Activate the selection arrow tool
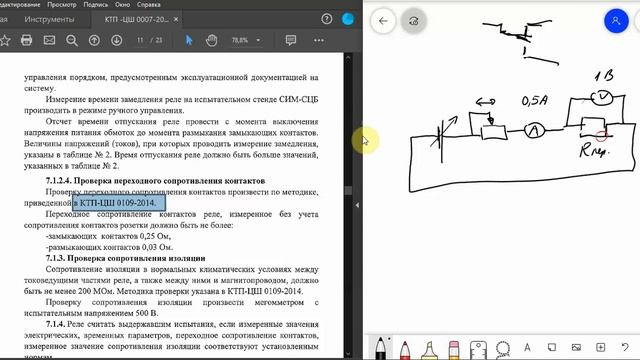This screenshot has width=640, height=360. (189, 40)
